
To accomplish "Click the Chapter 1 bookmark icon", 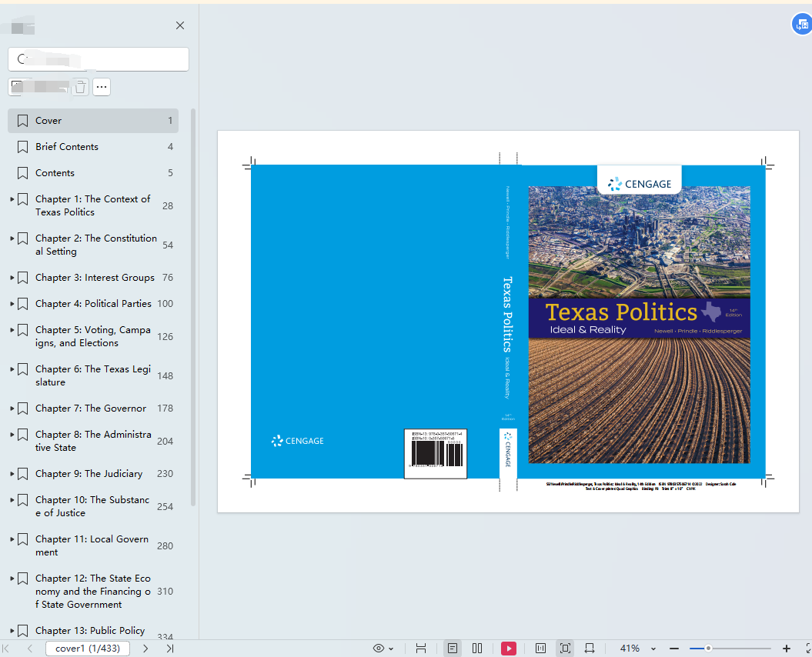I will (23, 199).
